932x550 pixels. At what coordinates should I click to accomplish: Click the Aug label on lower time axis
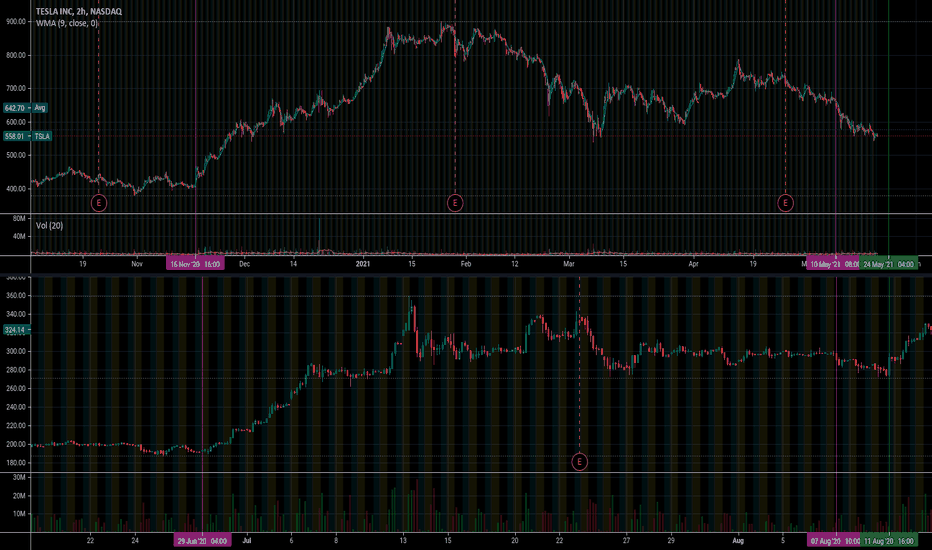(x=738, y=540)
